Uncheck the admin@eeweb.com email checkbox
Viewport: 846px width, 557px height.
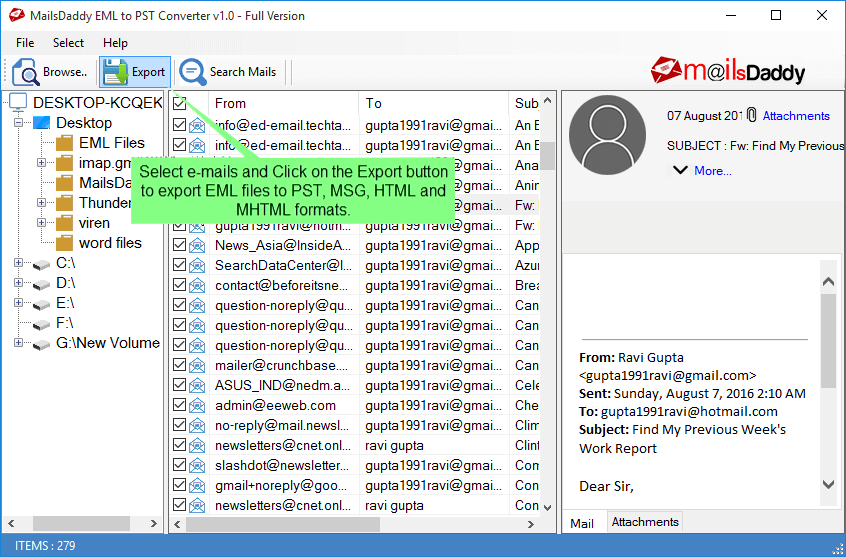click(x=180, y=405)
